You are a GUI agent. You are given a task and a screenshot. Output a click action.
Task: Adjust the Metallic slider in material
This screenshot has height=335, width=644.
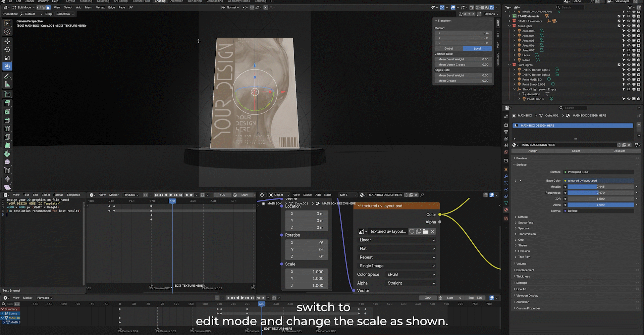point(600,187)
